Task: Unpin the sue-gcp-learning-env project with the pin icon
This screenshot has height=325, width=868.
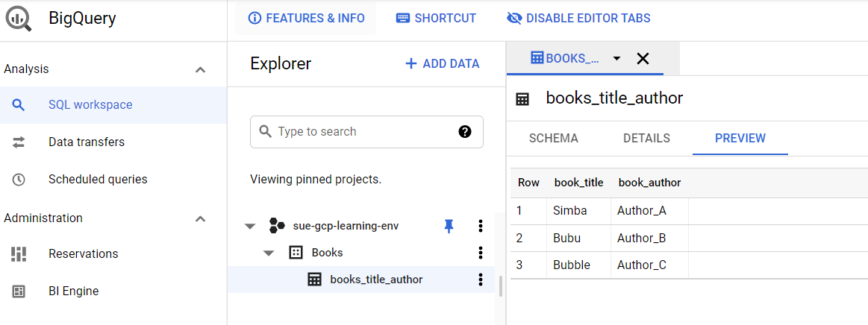Action: [449, 226]
